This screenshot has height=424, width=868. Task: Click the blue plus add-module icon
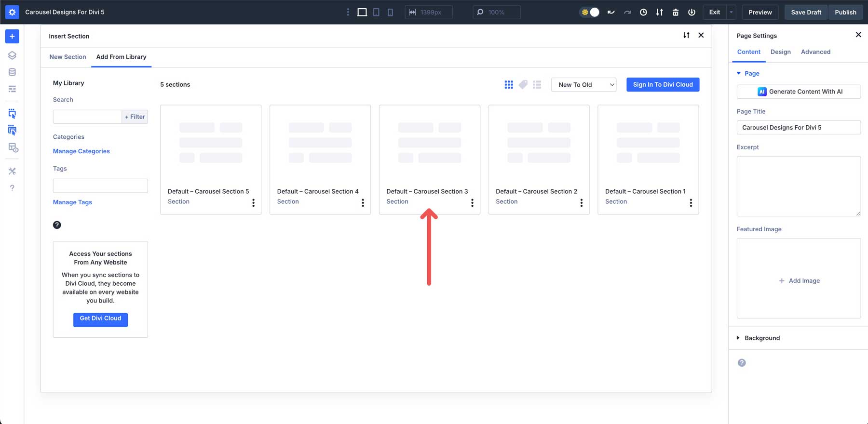coord(12,36)
